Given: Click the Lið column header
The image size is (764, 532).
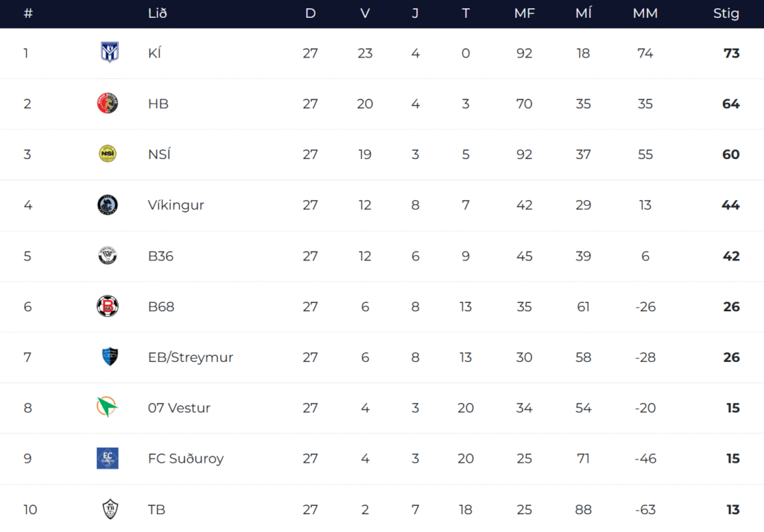Looking at the screenshot, I should tap(157, 13).
